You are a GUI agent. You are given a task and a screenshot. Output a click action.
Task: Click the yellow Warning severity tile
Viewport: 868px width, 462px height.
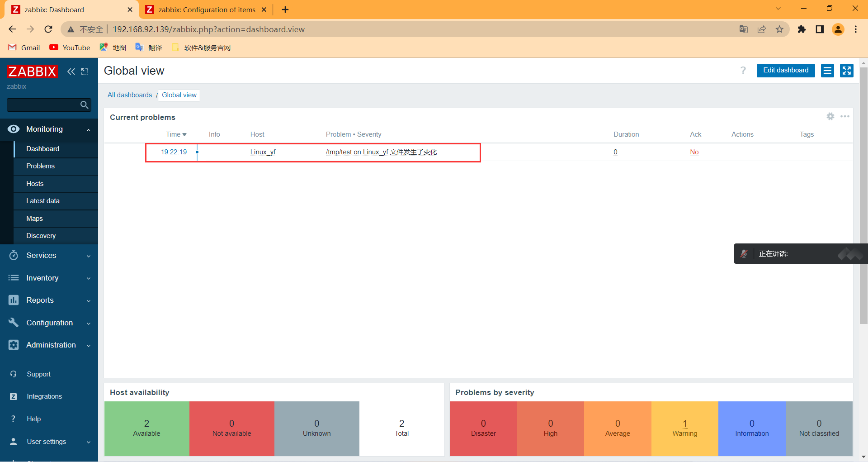[684, 428]
